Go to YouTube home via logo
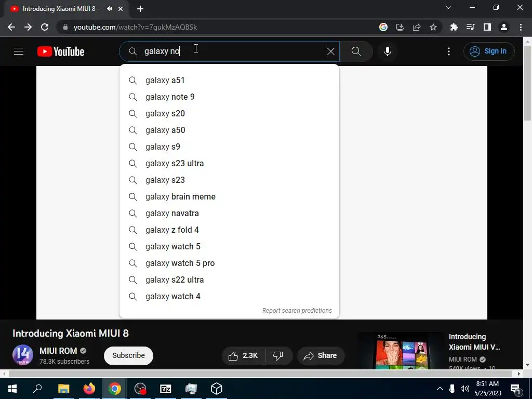This screenshot has width=532, height=399. pos(61,51)
